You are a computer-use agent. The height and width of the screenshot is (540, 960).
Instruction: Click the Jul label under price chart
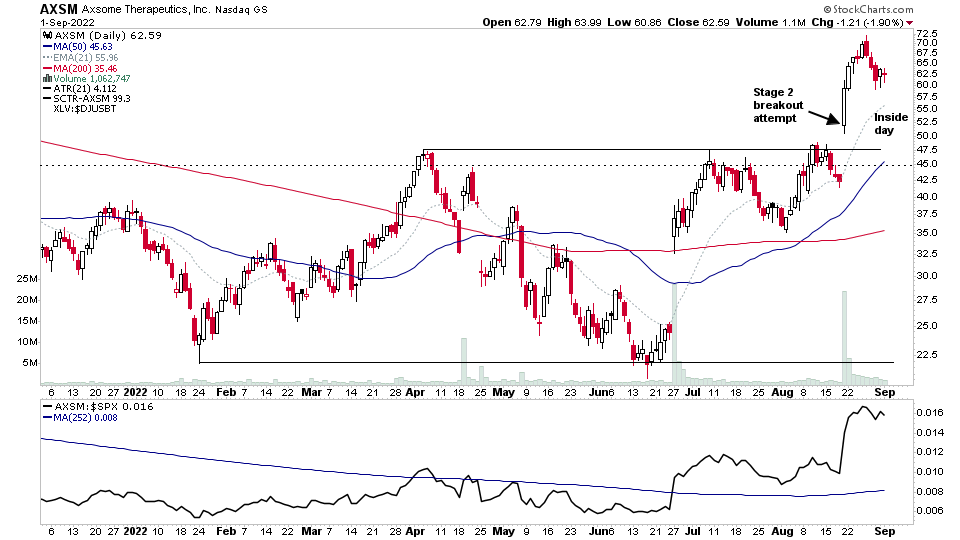tap(694, 392)
